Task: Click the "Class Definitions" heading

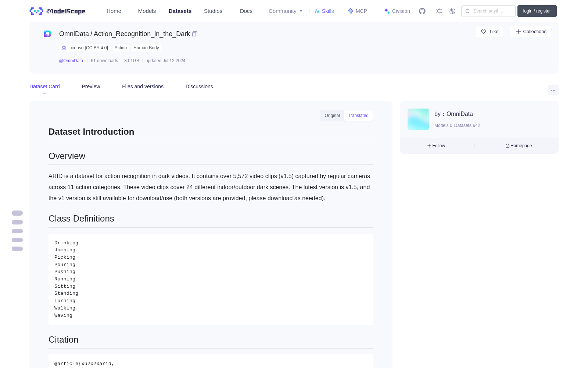Action: click(x=81, y=219)
